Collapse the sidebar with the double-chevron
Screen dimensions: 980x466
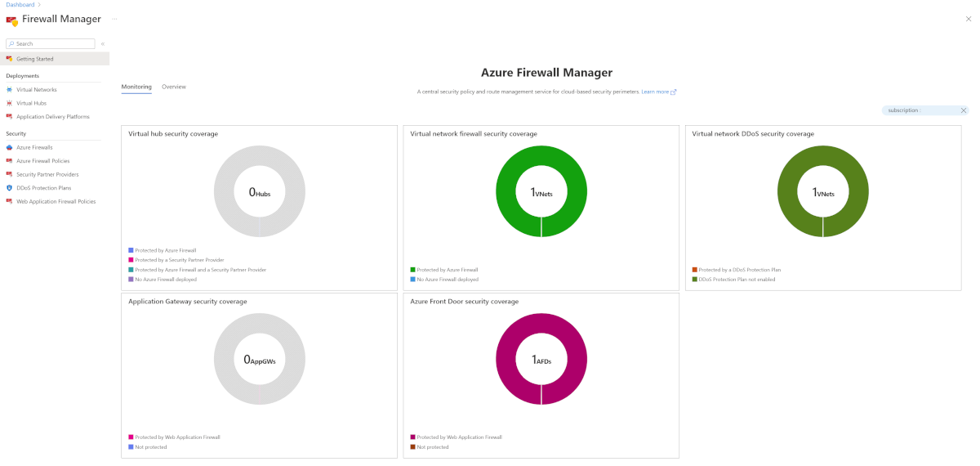click(x=103, y=44)
